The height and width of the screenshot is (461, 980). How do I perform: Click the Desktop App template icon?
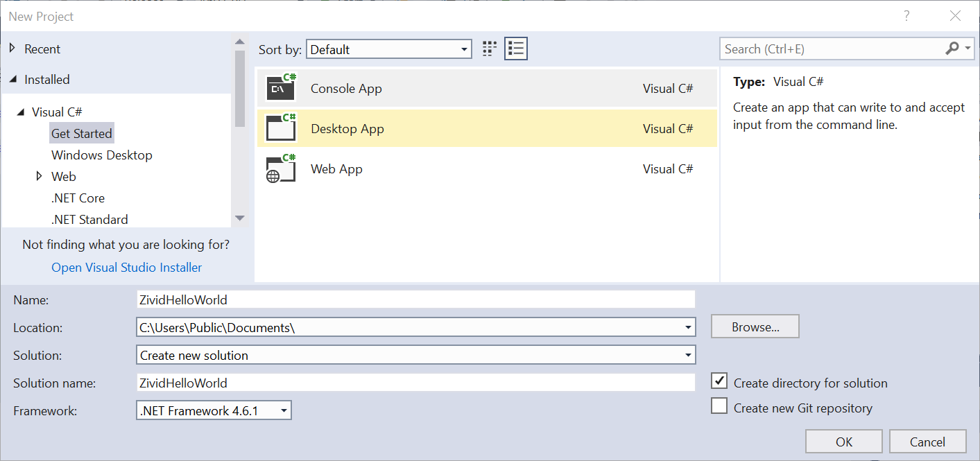click(282, 128)
